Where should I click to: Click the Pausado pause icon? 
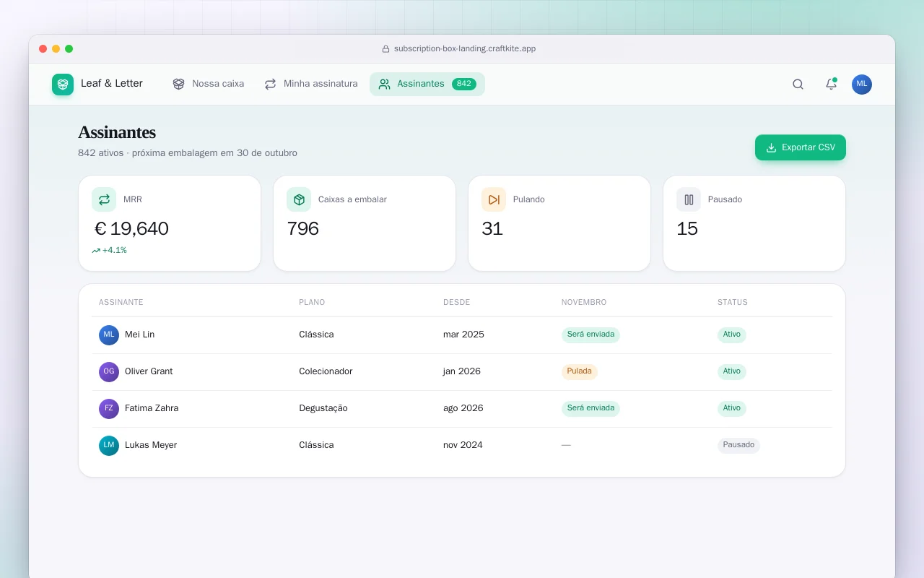689,199
